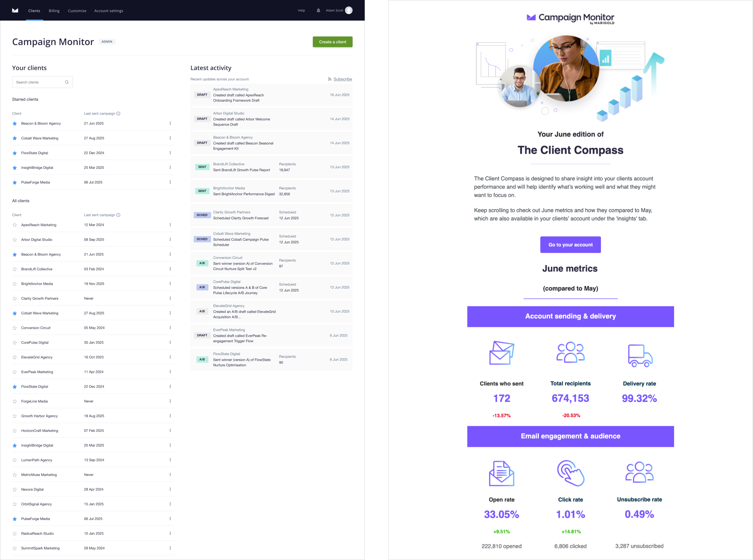Click Adam Scott's profile avatar
The height and width of the screenshot is (560, 753).
[x=349, y=11]
